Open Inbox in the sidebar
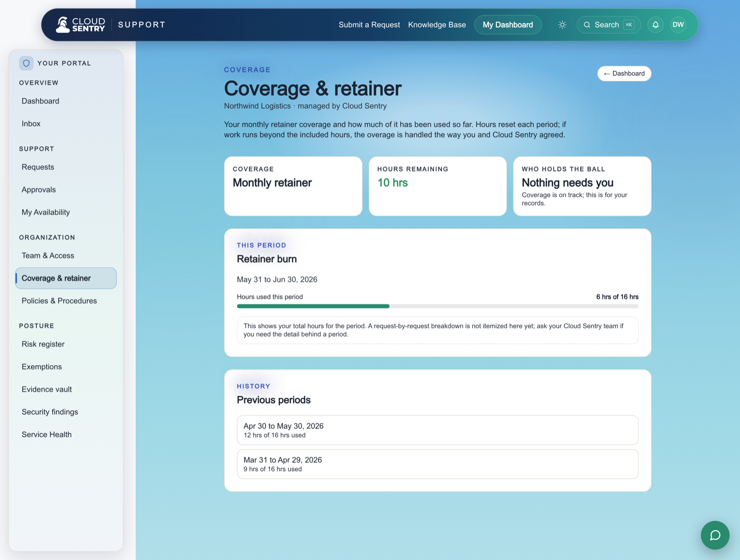 click(x=66, y=124)
